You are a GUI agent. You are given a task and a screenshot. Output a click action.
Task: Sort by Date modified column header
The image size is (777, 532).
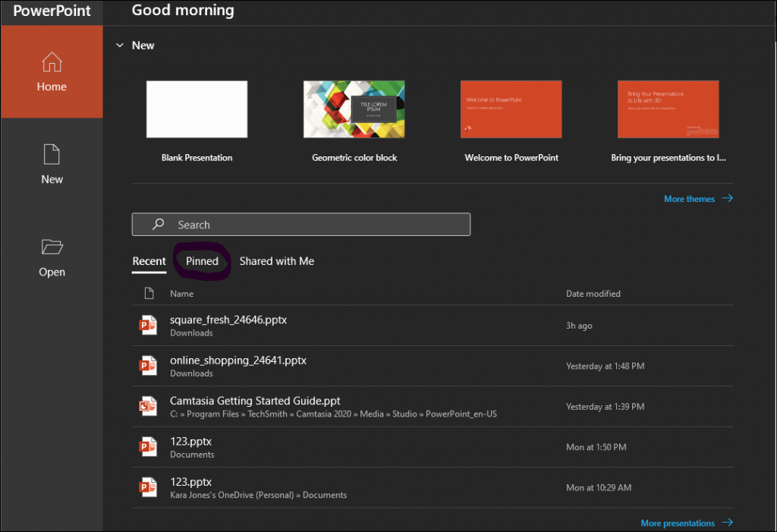pyautogui.click(x=593, y=294)
